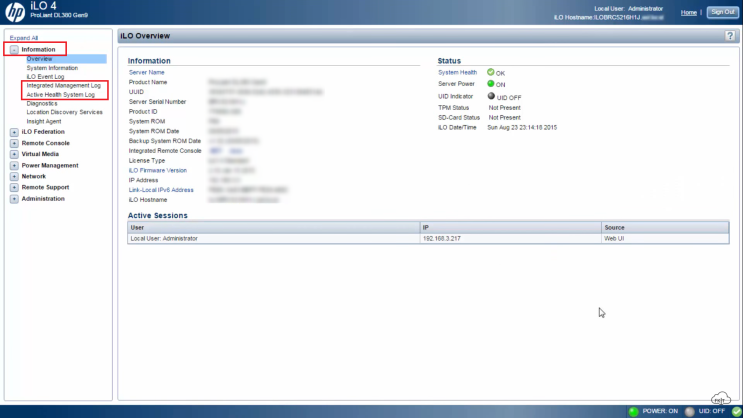Open the iLO Firmware Version link
Viewport: 743px width, 418px height.
click(157, 170)
